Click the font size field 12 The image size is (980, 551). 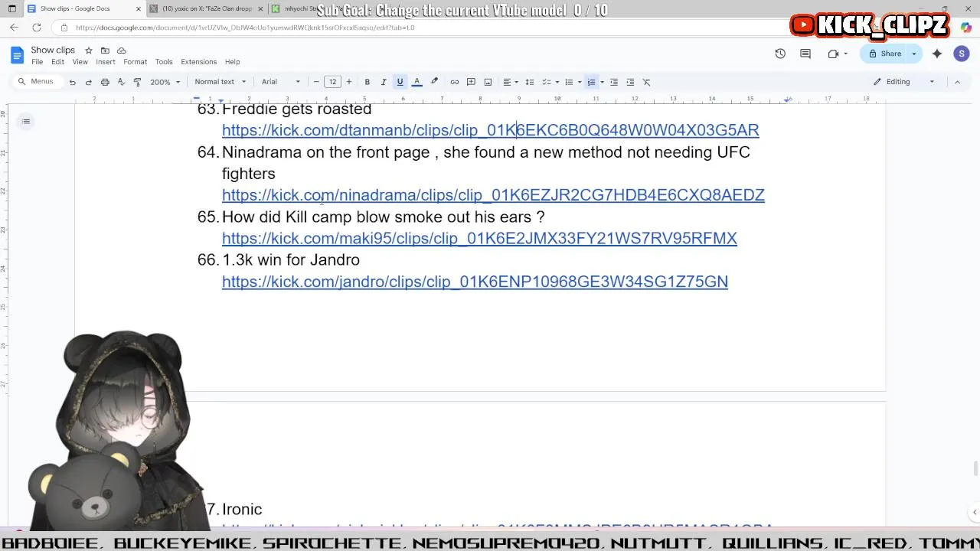[332, 82]
